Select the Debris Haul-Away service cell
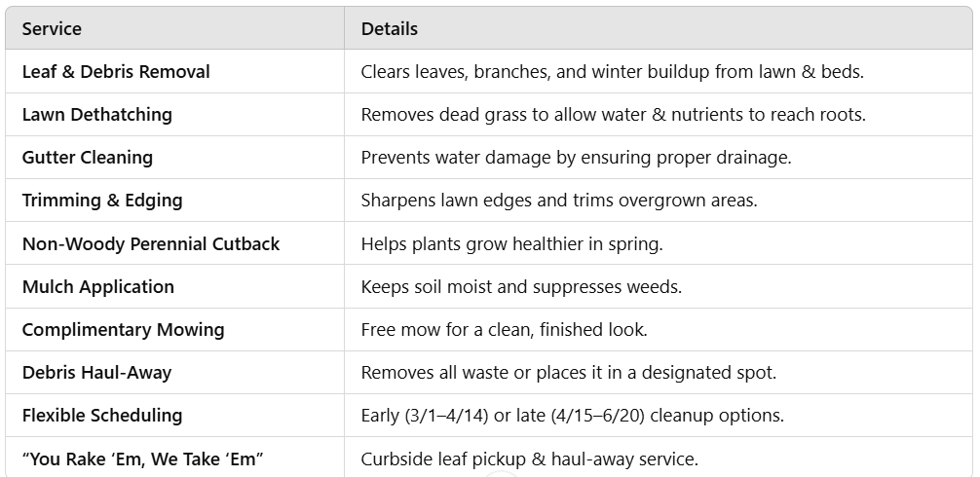The image size is (980, 477). 175,373
